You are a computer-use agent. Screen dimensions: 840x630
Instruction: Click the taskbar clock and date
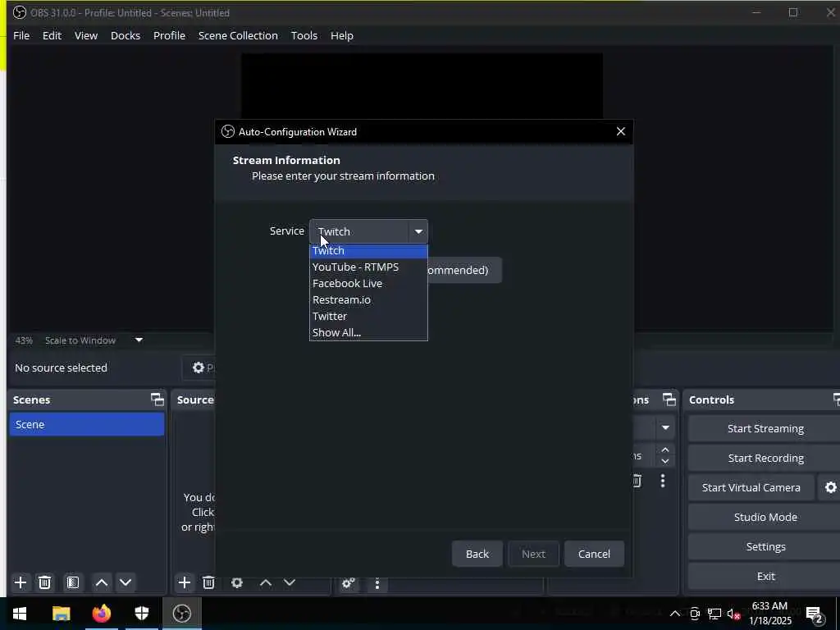click(769, 614)
